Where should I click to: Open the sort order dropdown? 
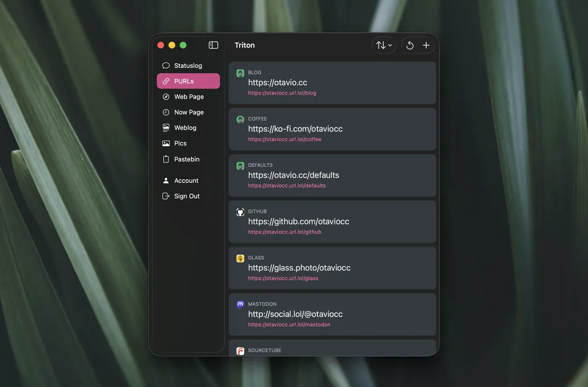pyautogui.click(x=384, y=45)
